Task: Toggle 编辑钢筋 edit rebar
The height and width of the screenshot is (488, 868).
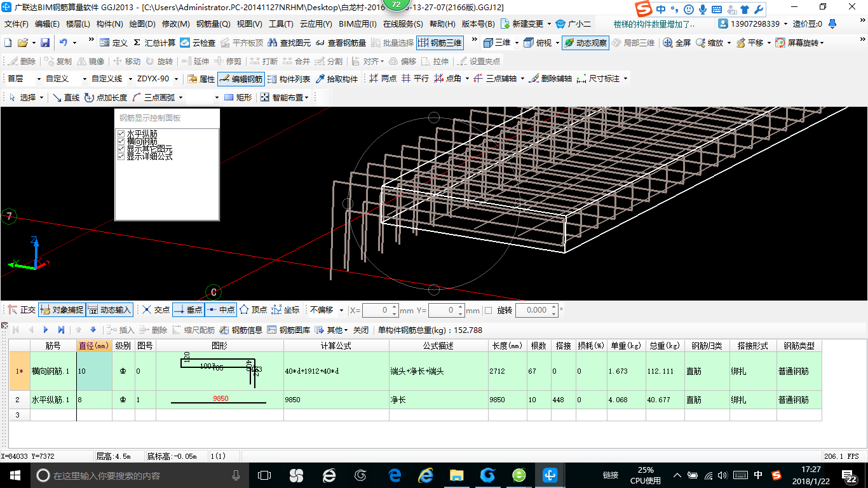Action: [x=241, y=79]
